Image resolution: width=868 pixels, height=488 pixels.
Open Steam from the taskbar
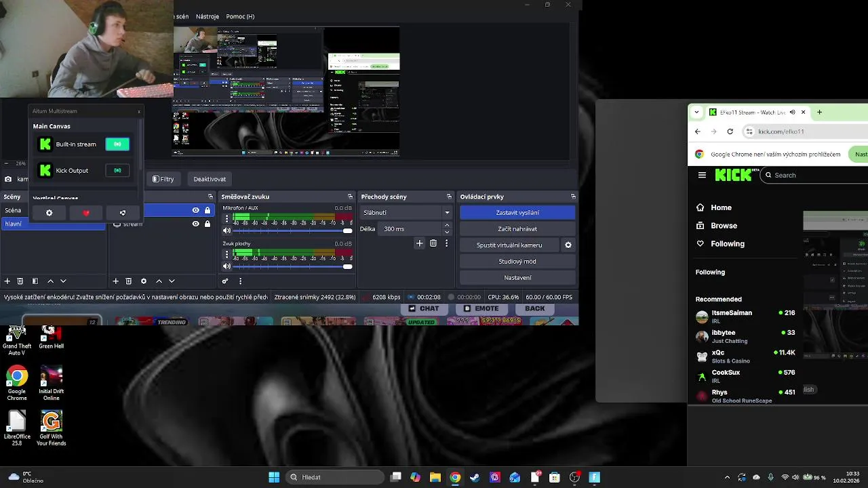(475, 477)
